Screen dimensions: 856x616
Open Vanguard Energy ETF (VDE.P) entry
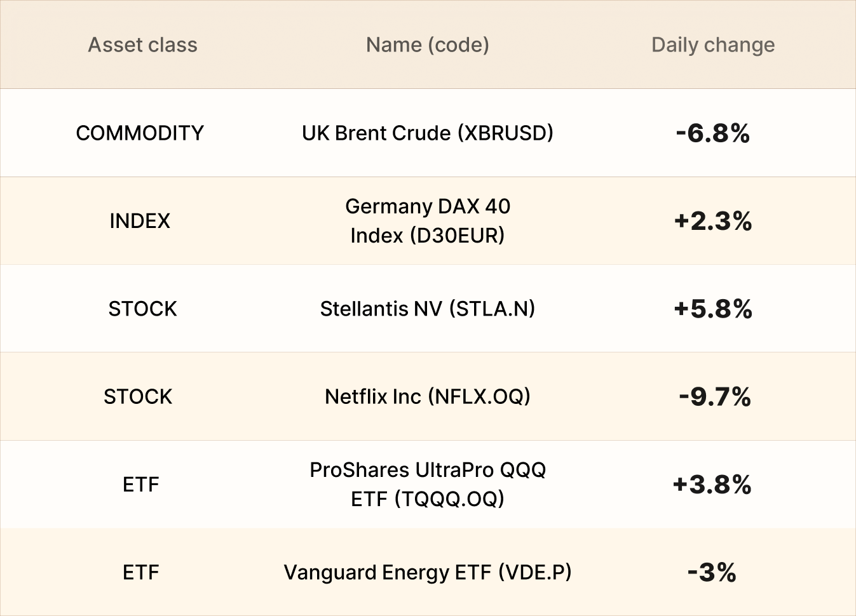428,573
